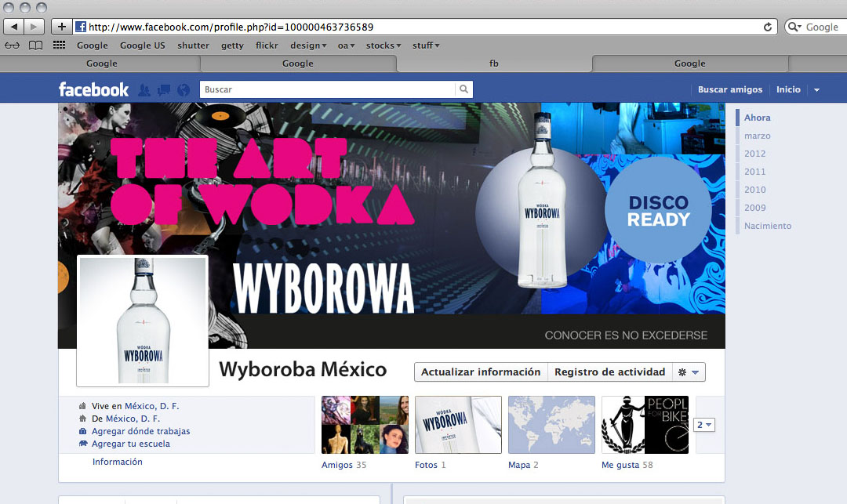
Task: Switch to the second Google tab
Action: 298,63
